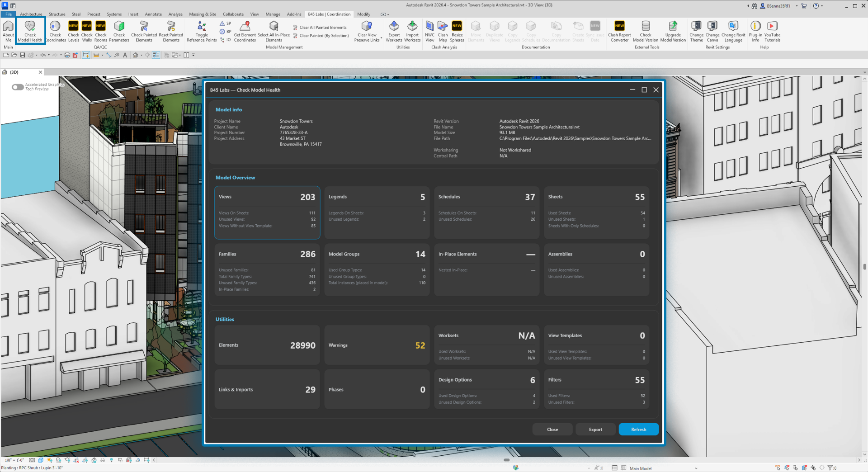The height and width of the screenshot is (472, 868).
Task: Click the Upgrade Model Version icon
Action: tap(673, 31)
